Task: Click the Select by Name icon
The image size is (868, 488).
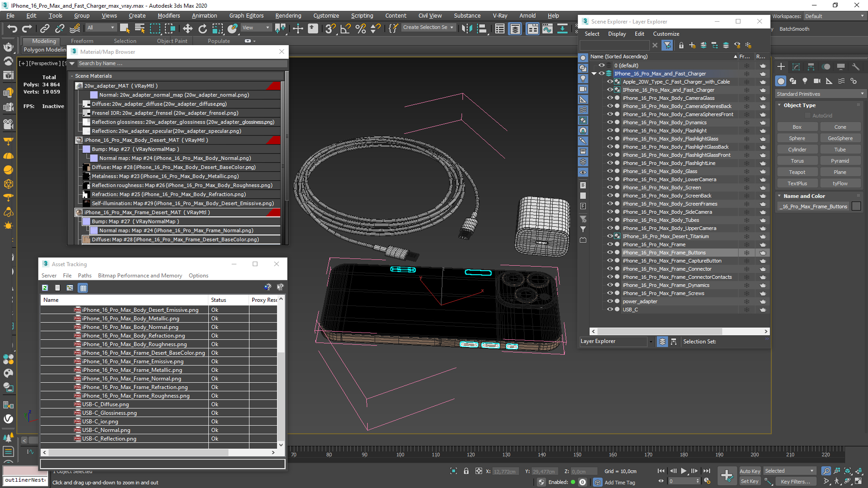Action: tap(140, 29)
